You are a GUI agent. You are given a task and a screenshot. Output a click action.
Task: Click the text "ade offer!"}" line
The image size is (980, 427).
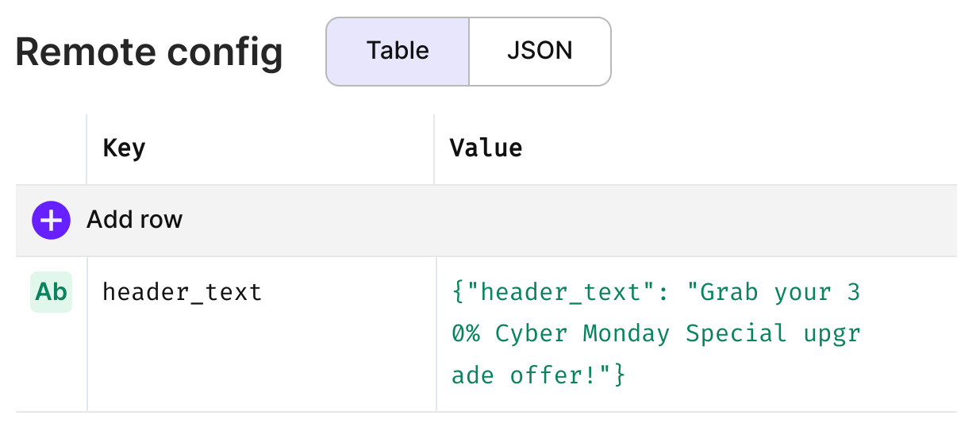click(x=539, y=375)
